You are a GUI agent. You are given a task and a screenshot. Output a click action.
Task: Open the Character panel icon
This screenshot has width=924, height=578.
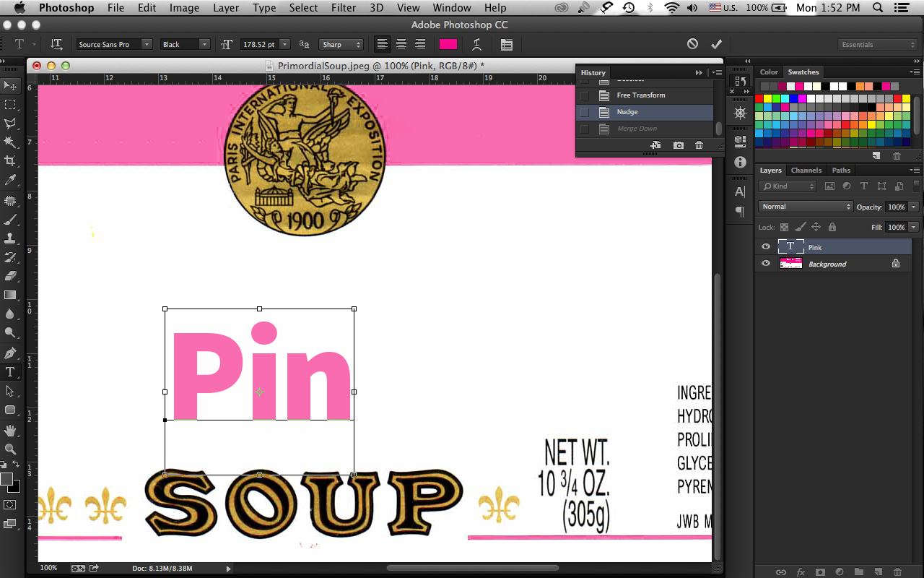tap(740, 192)
